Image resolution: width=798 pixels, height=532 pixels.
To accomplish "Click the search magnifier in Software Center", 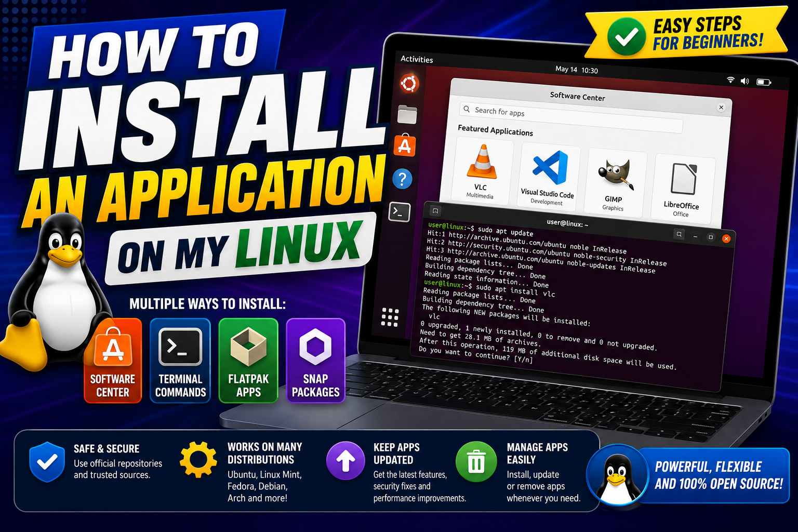I will coord(467,109).
